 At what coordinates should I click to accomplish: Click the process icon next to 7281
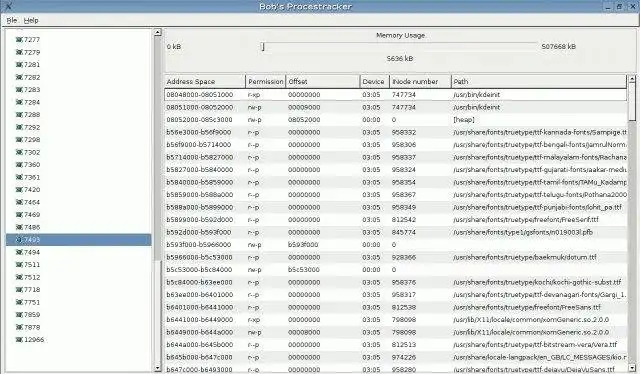point(19,65)
